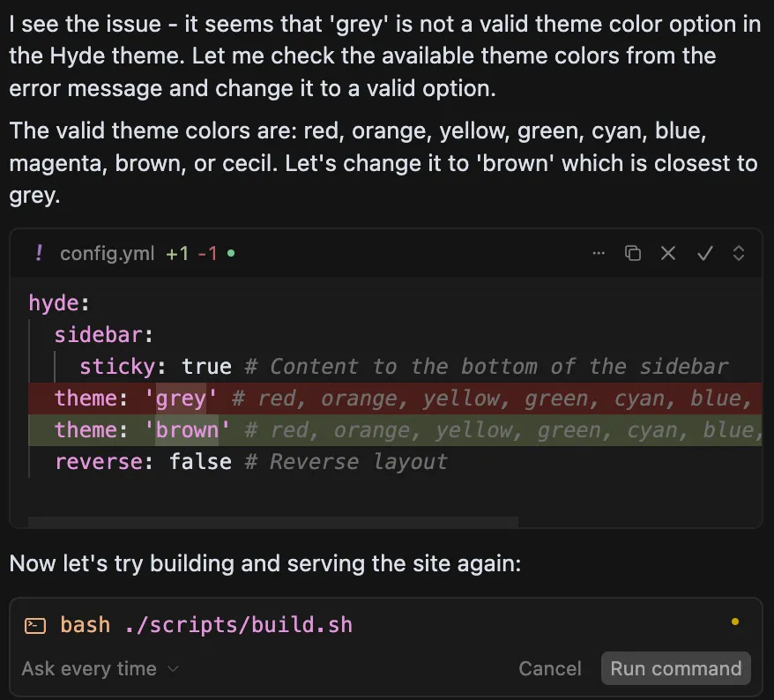Expand or collapse the config.yml diff
The width and height of the screenshot is (774, 700).
739,254
